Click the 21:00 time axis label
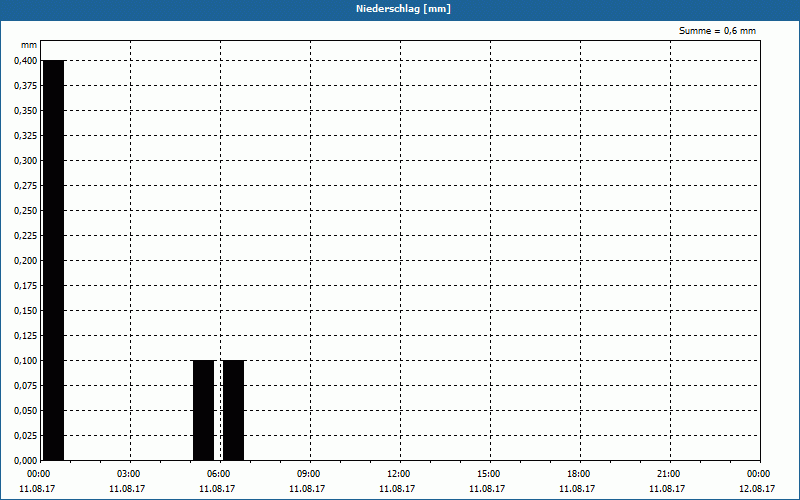800x500 pixels. pyautogui.click(x=668, y=474)
